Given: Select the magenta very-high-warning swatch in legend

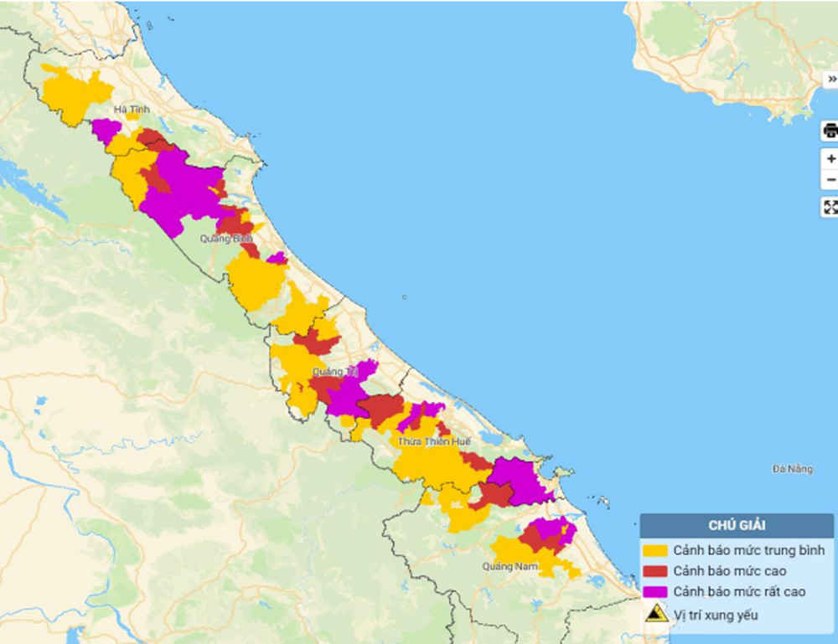Looking at the screenshot, I should click(655, 592).
